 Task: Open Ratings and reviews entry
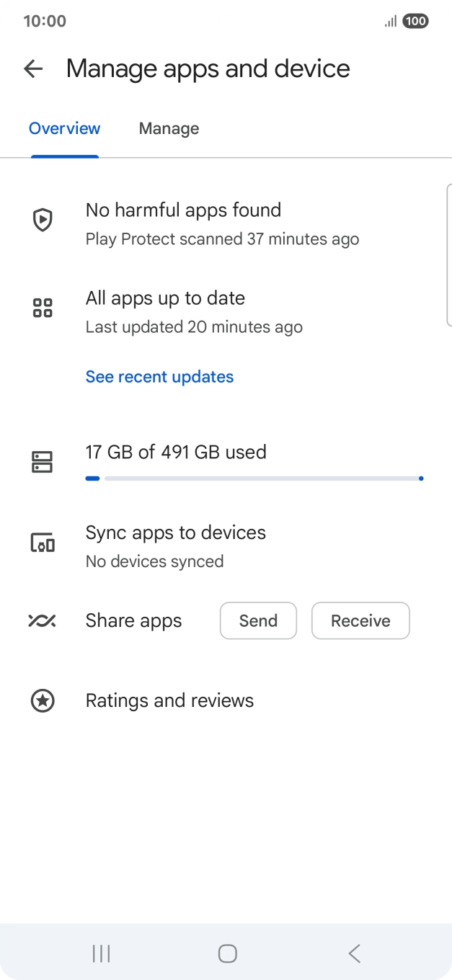pos(169,700)
